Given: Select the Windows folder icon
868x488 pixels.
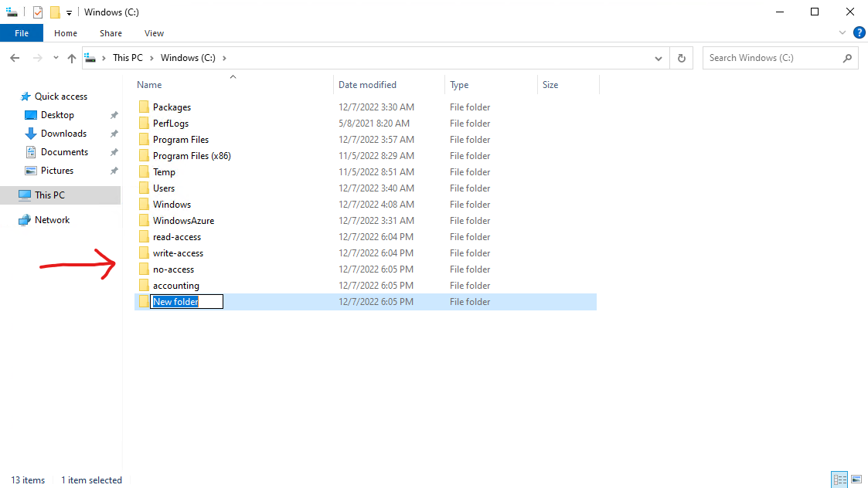Looking at the screenshot, I should (x=144, y=204).
